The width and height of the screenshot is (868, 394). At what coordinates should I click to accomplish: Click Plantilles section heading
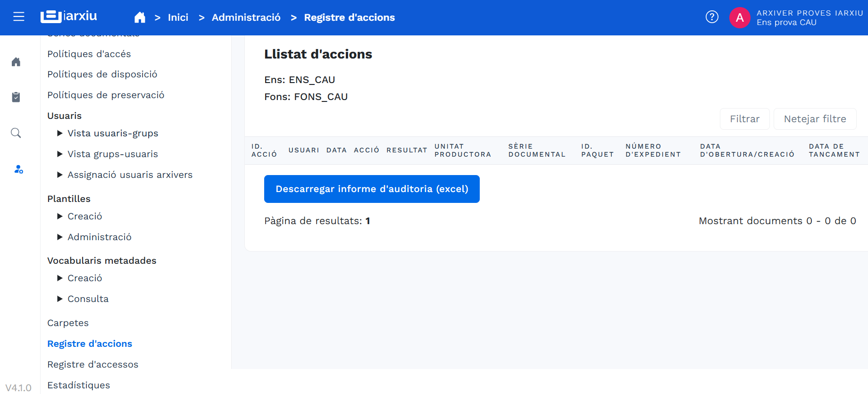(69, 199)
